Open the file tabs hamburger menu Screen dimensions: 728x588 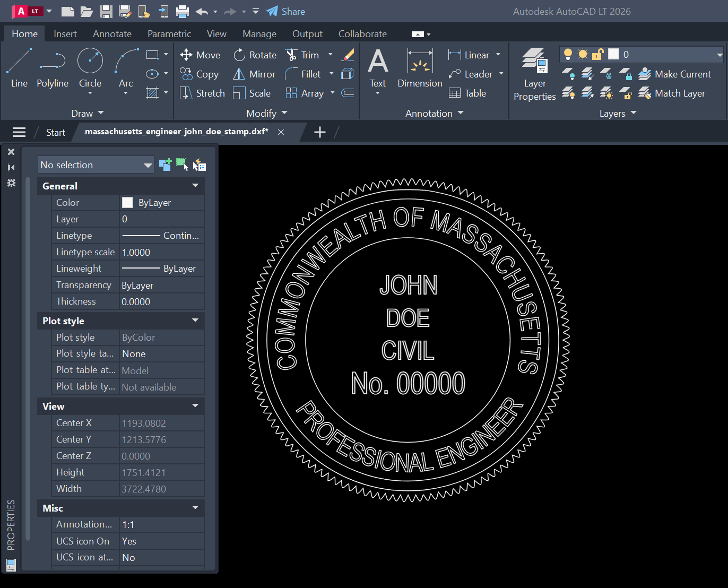pyautogui.click(x=19, y=132)
